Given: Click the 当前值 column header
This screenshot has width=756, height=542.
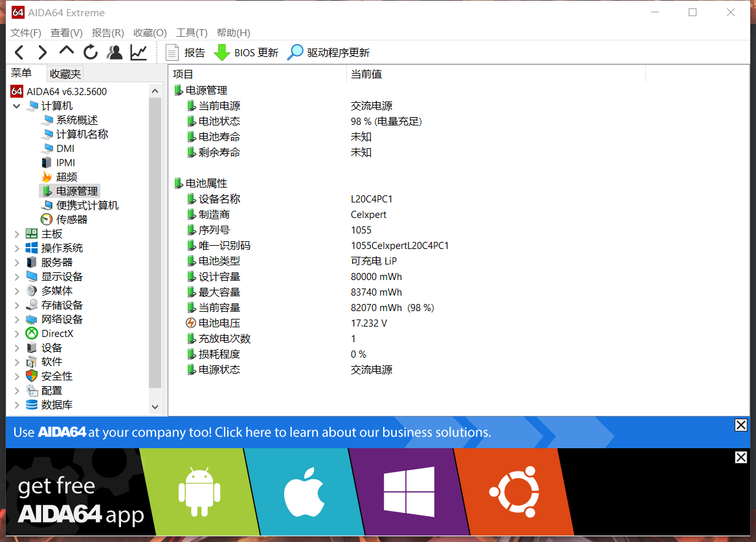Looking at the screenshot, I should pyautogui.click(x=496, y=74).
